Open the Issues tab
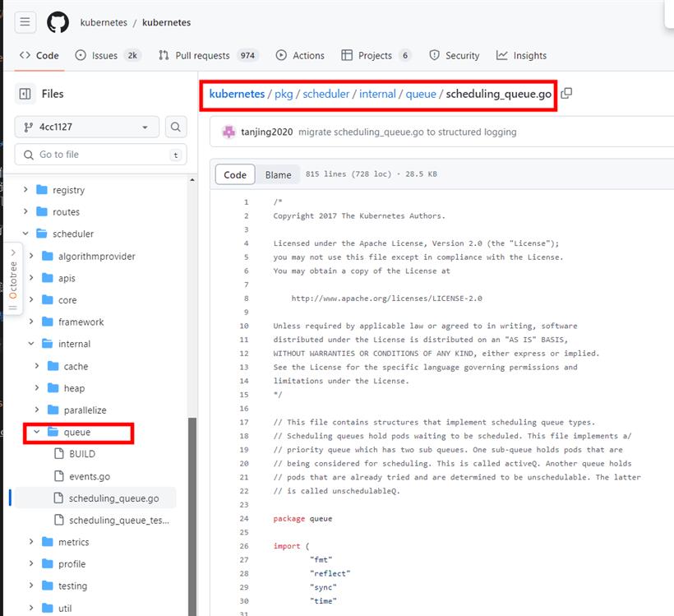The width and height of the screenshot is (674, 616). click(x=108, y=55)
